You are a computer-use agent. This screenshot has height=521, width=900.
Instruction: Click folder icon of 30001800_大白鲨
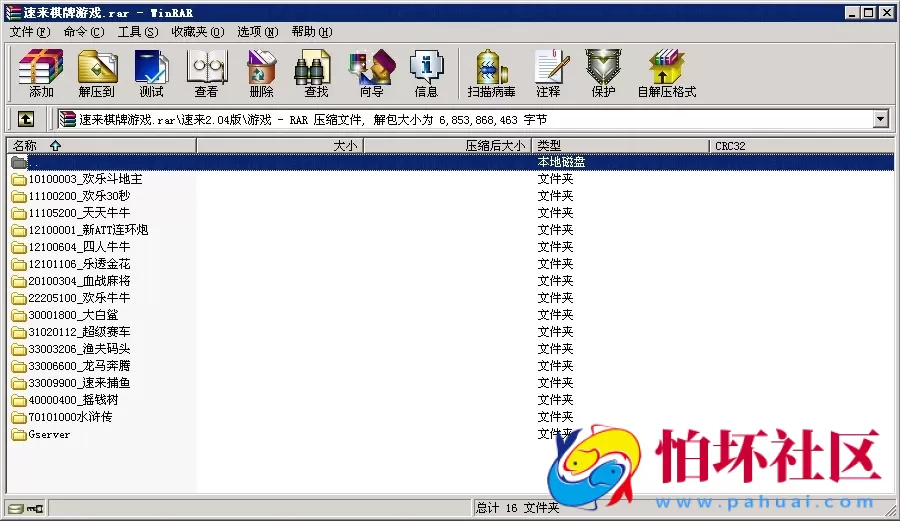point(19,316)
